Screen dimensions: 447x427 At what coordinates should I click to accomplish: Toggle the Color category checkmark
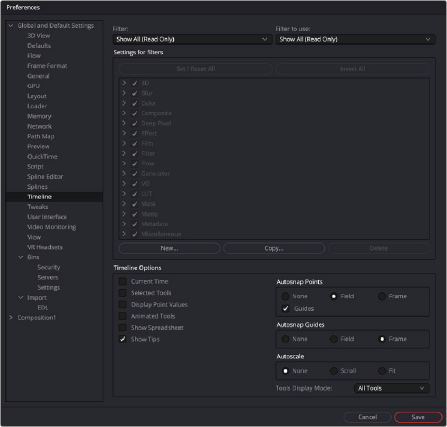tap(134, 103)
